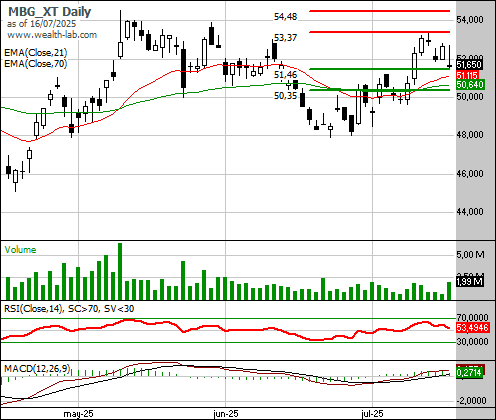
Task: Click the 5,00 M volume axis label
Action: tap(471, 255)
